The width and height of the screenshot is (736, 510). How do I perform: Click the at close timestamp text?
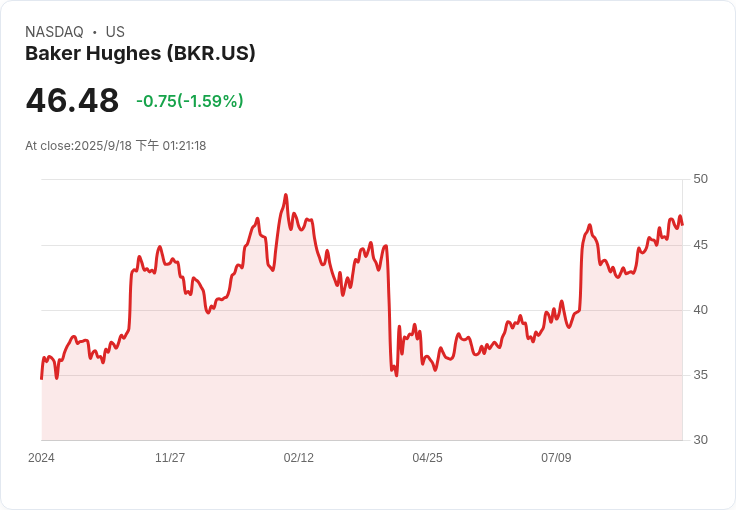coord(115,146)
